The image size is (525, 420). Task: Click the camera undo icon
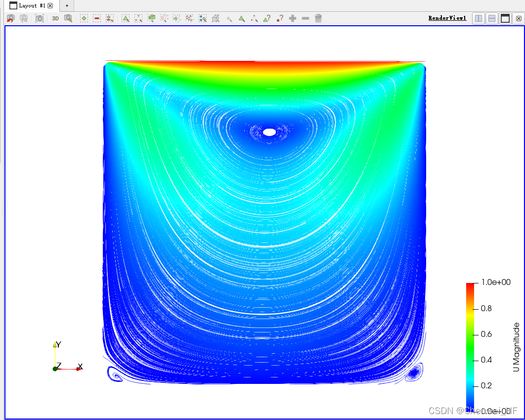pyautogui.click(x=11, y=18)
